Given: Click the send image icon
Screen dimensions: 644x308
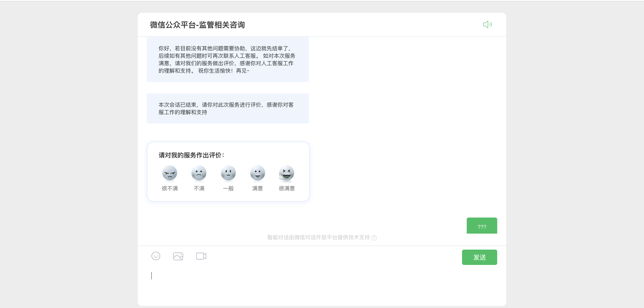Looking at the screenshot, I should click(178, 256).
